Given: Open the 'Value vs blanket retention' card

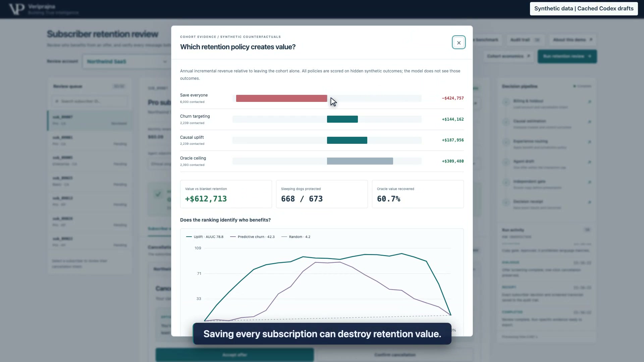Looking at the screenshot, I should (226, 194).
